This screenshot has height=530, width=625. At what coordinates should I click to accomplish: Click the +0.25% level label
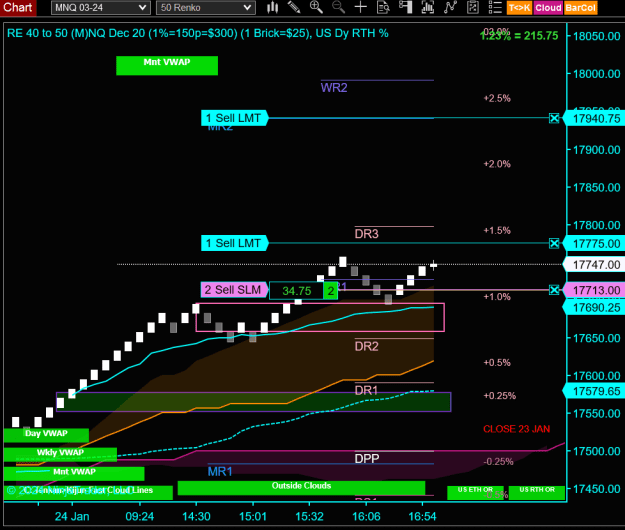pos(500,396)
